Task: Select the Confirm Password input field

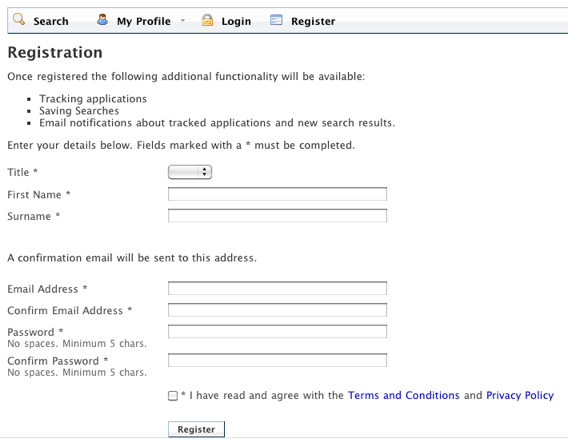Action: point(277,360)
